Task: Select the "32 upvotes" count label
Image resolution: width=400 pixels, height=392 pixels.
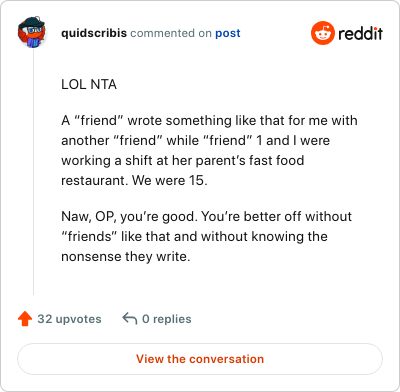Action: click(69, 319)
